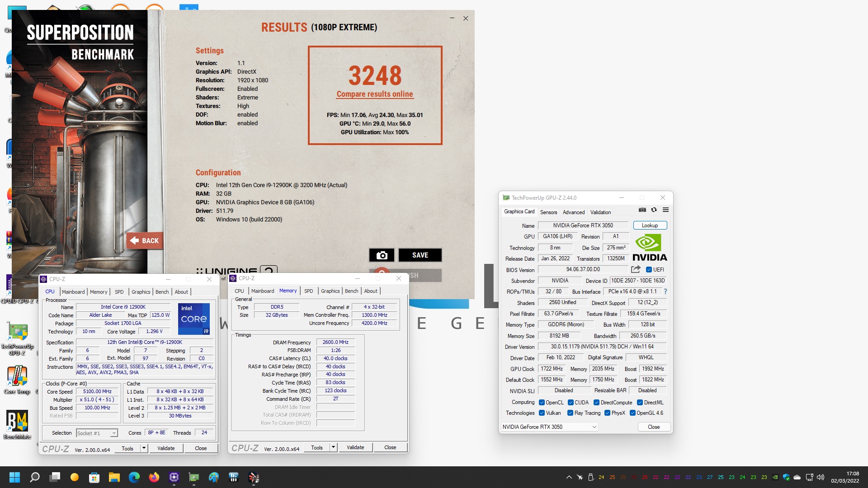Click the BACK button in Superposition

145,241
